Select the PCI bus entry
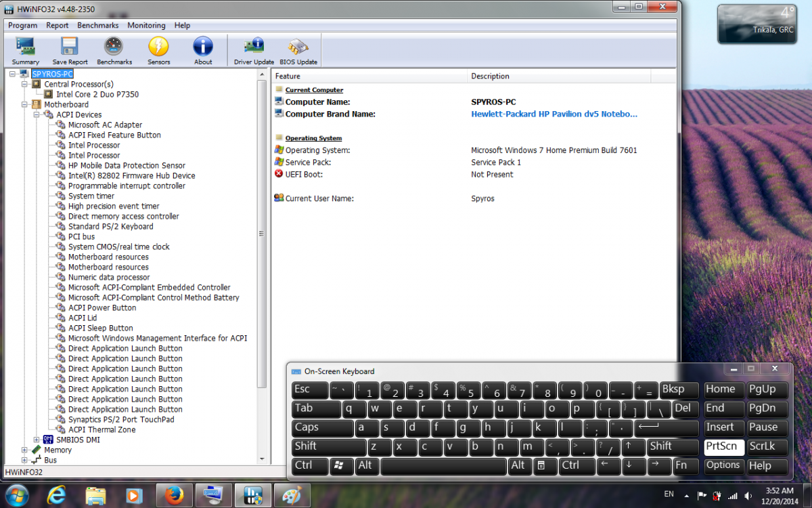The image size is (812, 508). 81,236
